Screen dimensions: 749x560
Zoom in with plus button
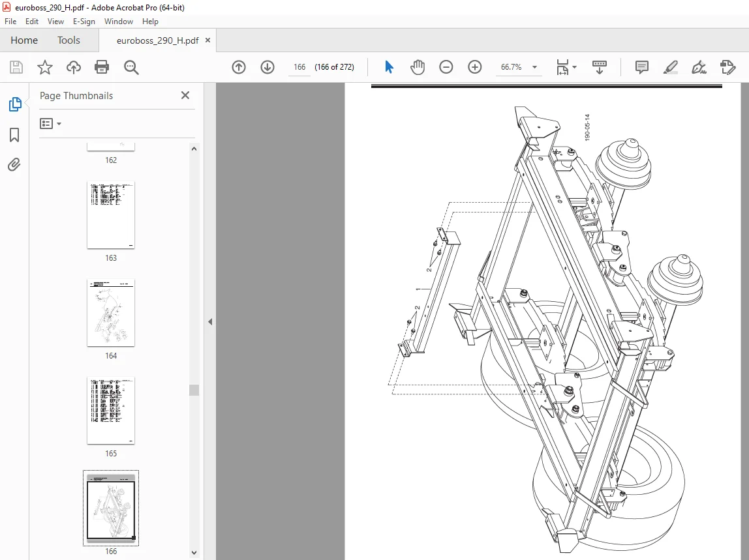click(x=475, y=67)
